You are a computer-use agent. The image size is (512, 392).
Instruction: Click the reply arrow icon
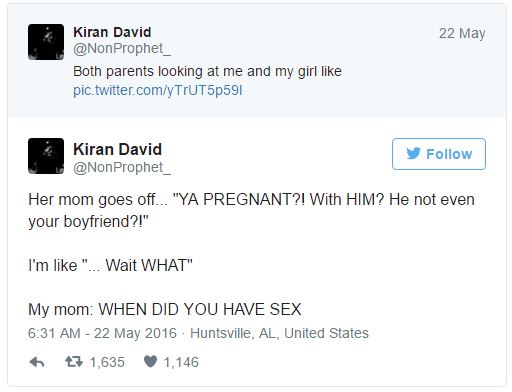(x=37, y=362)
